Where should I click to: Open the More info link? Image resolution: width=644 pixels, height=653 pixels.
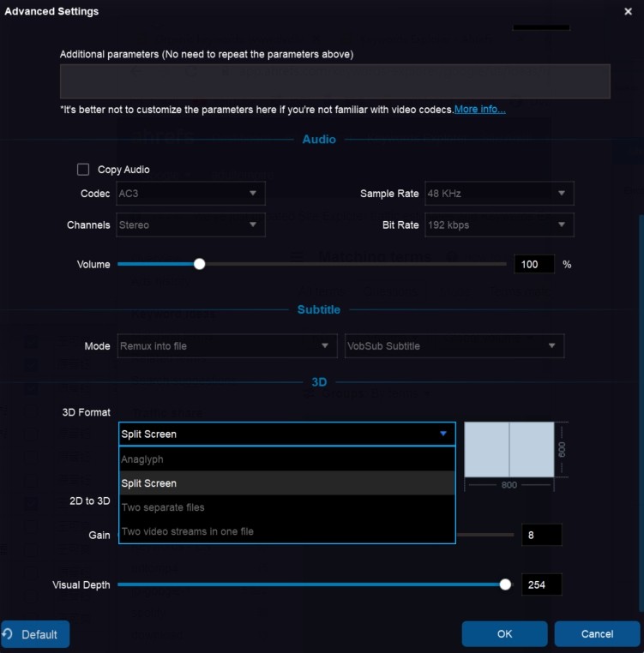click(x=479, y=110)
